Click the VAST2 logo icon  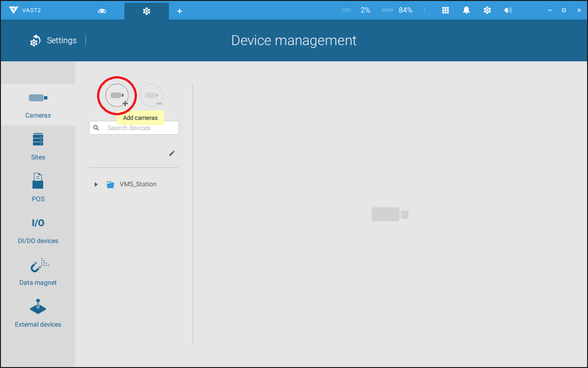(13, 10)
